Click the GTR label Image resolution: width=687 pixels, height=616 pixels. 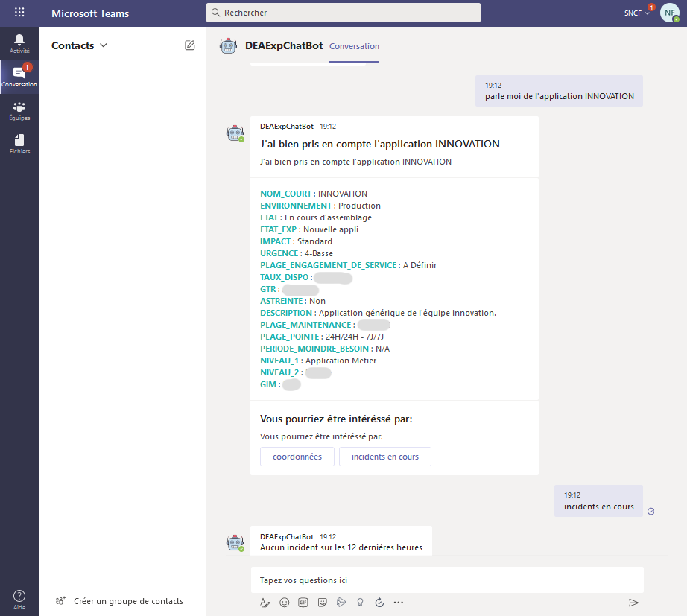(x=268, y=289)
